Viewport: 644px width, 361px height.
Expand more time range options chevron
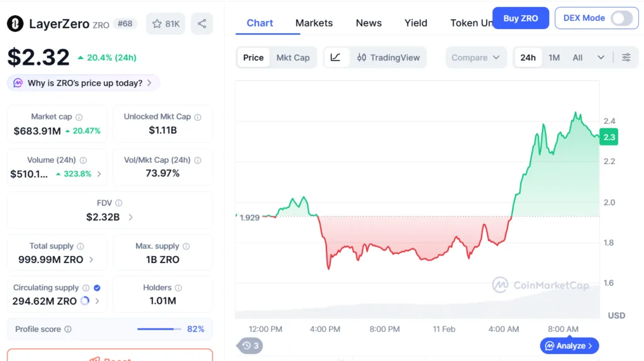(x=601, y=57)
